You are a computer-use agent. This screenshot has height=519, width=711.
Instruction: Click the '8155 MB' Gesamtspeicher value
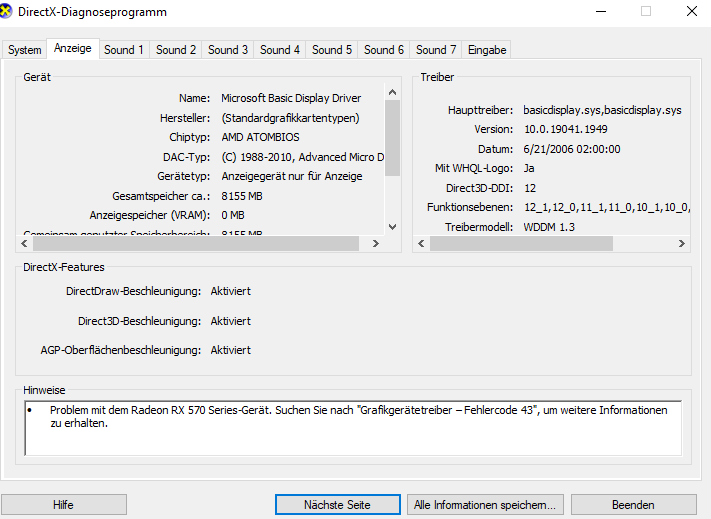242,196
